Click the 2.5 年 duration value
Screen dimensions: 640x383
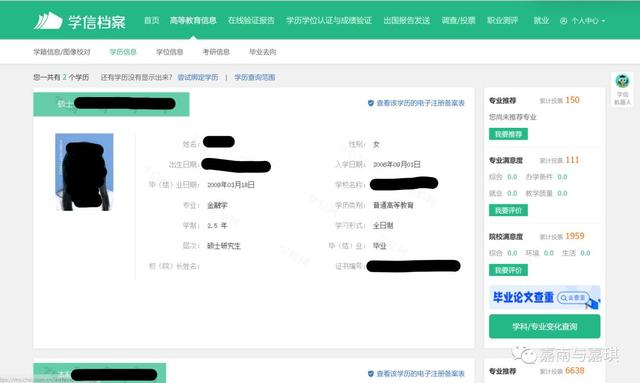[217, 225]
